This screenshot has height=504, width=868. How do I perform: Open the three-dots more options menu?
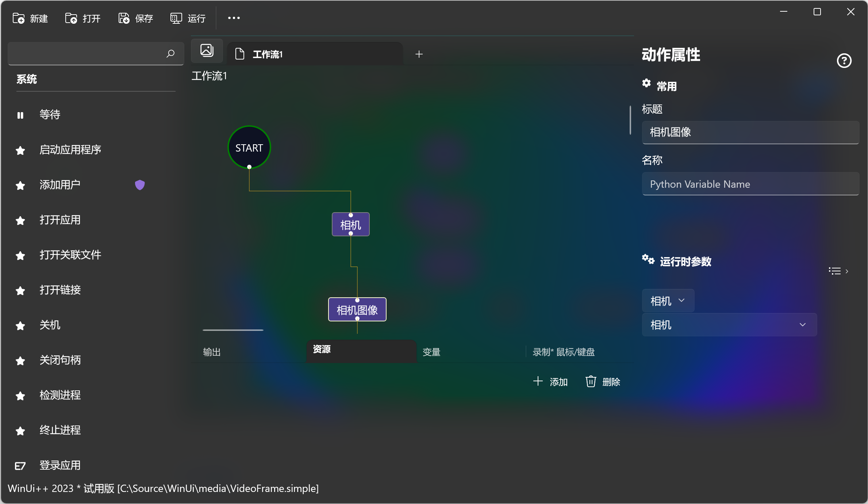click(234, 18)
